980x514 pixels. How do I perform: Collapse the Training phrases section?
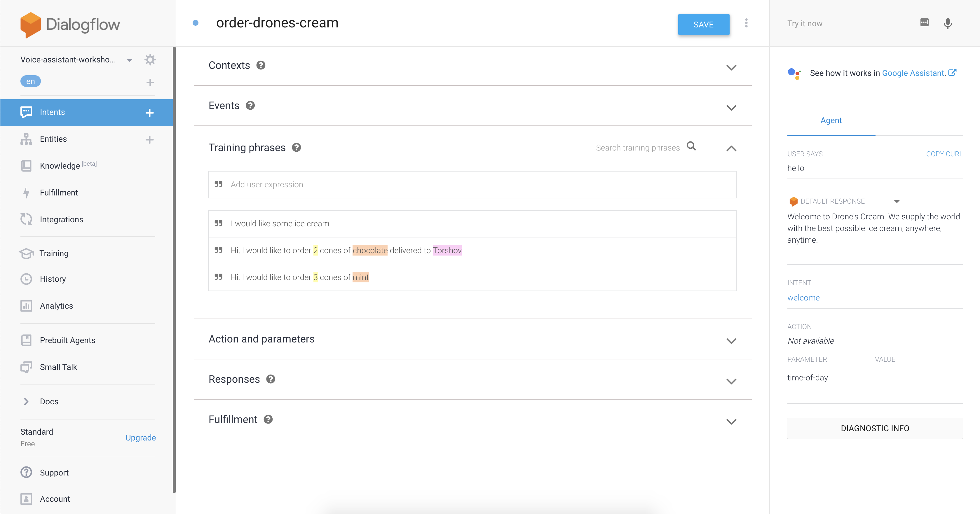pos(731,148)
